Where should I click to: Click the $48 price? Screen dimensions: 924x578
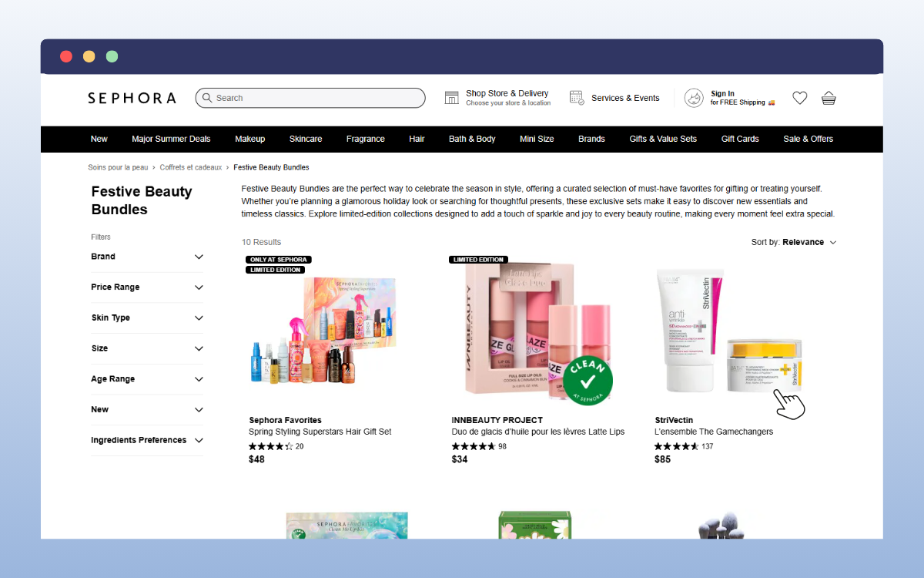click(x=256, y=459)
